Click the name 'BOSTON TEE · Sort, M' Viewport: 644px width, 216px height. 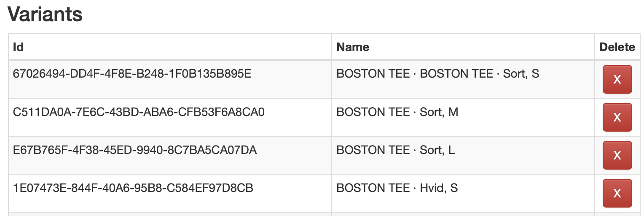397,112
